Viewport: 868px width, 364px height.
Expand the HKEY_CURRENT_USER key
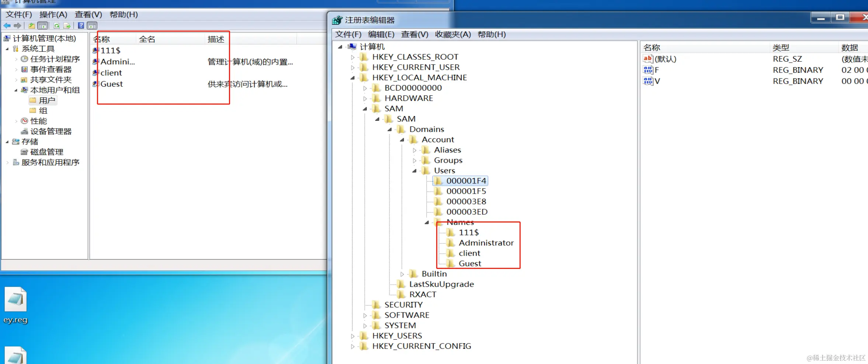pyautogui.click(x=353, y=67)
